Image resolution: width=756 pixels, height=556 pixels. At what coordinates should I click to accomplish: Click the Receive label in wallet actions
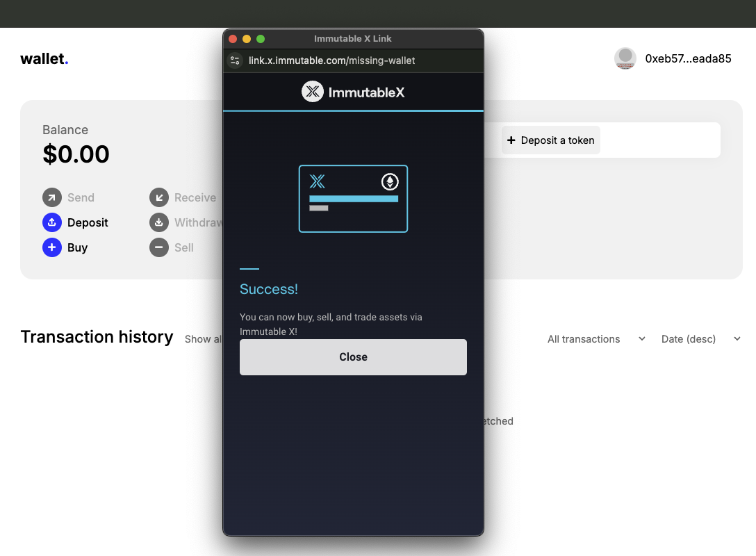[x=195, y=197]
